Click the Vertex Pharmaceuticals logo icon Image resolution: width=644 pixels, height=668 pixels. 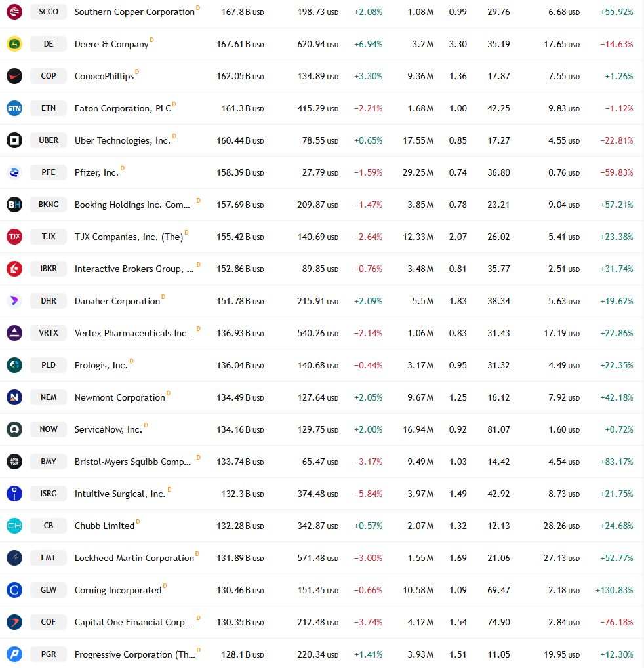(14, 333)
